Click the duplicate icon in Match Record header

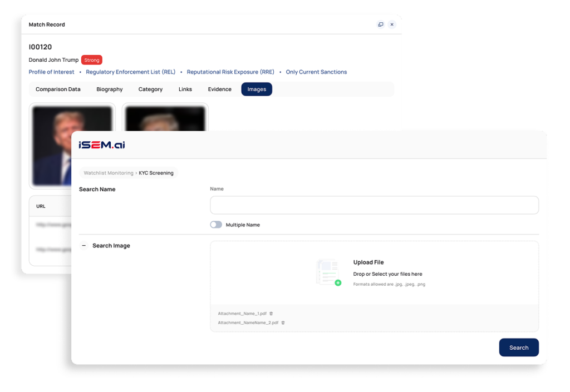coord(381,24)
